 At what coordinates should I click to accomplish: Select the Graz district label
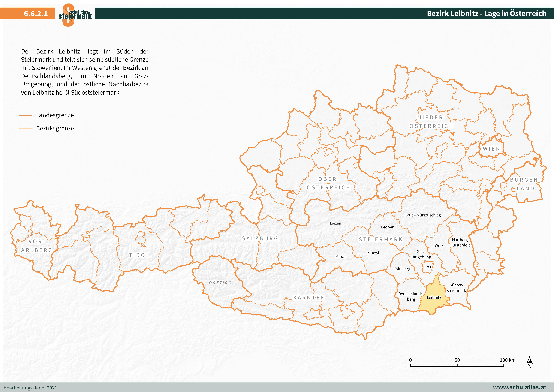pos(427,267)
